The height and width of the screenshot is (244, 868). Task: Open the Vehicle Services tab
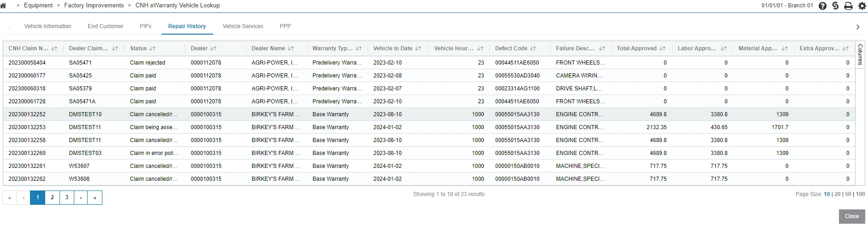coord(243,26)
